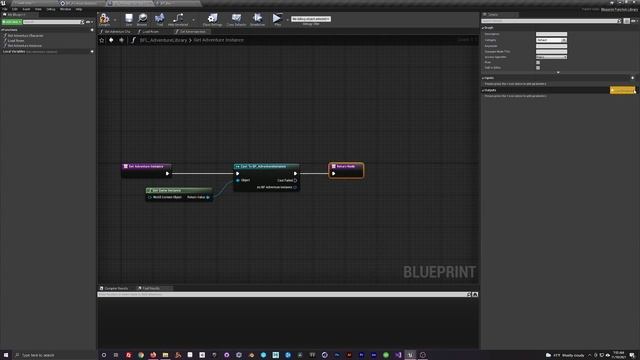Click the Find Results search box

tap(282, 294)
